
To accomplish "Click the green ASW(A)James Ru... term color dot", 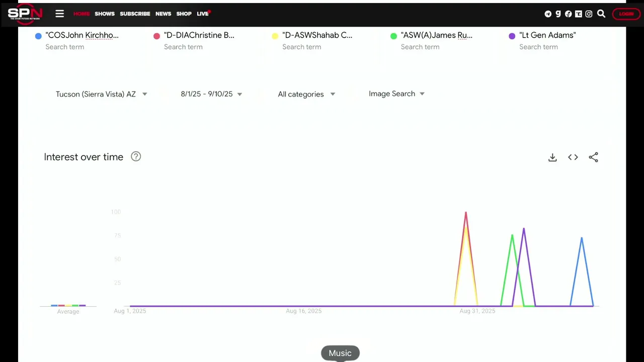I will point(393,36).
